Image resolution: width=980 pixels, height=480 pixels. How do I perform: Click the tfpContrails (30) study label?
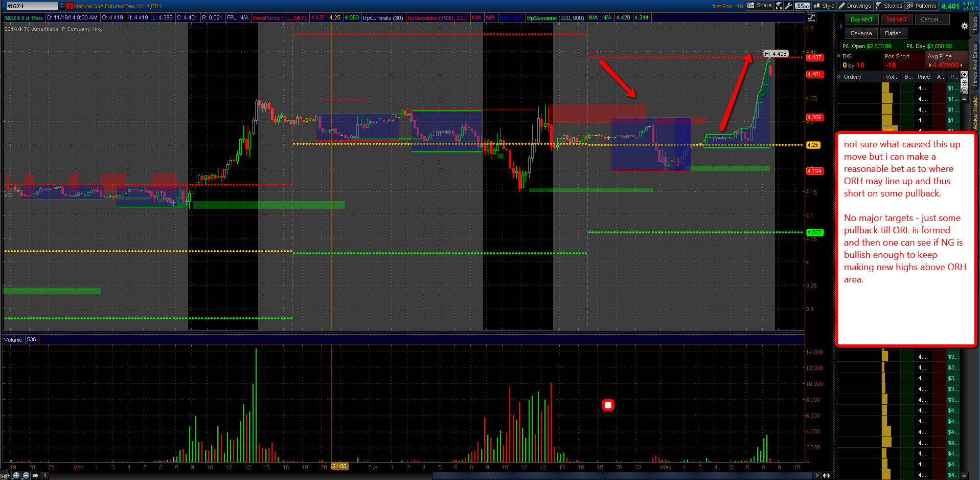tap(383, 18)
